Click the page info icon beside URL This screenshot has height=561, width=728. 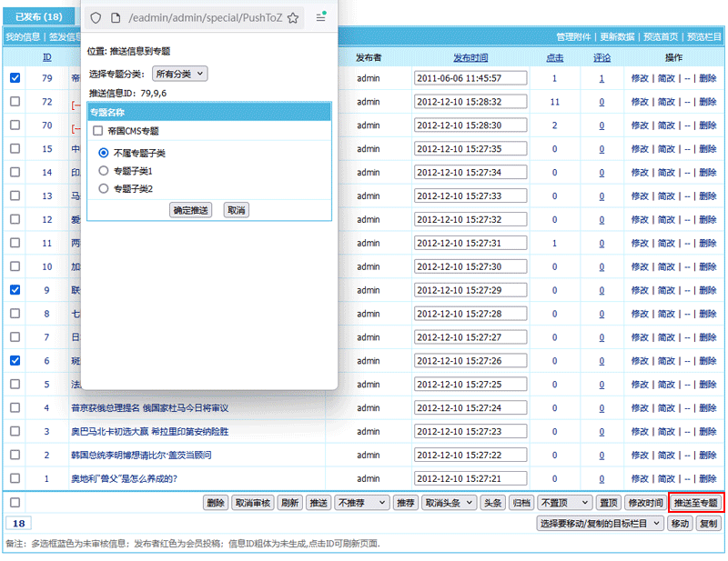[115, 17]
